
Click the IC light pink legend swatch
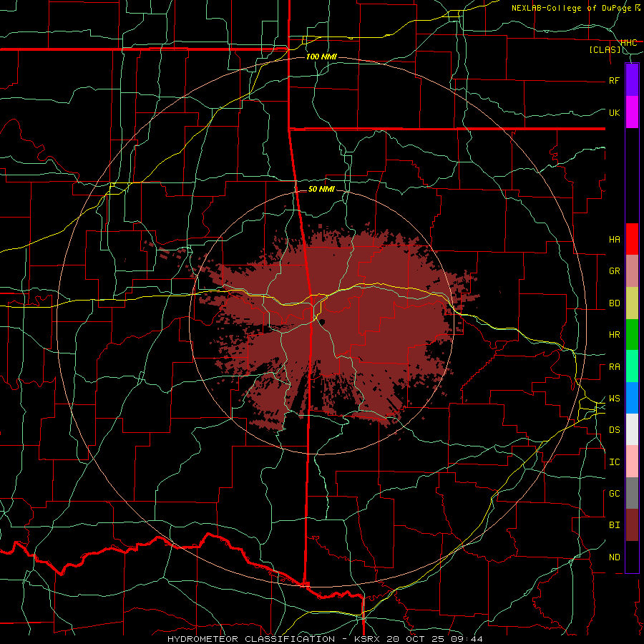[632, 462]
